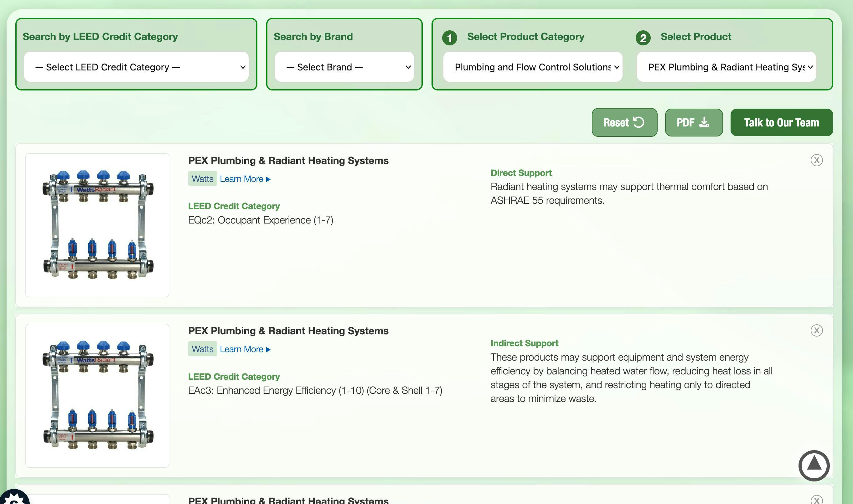
Task: Open Learn More in the EAc3 card
Action: pos(245,349)
